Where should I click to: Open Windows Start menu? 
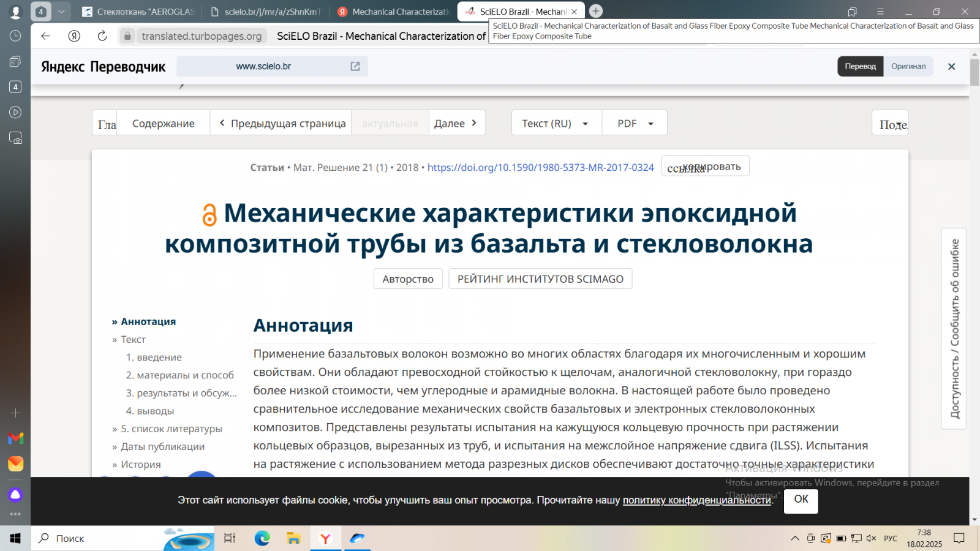(15, 538)
